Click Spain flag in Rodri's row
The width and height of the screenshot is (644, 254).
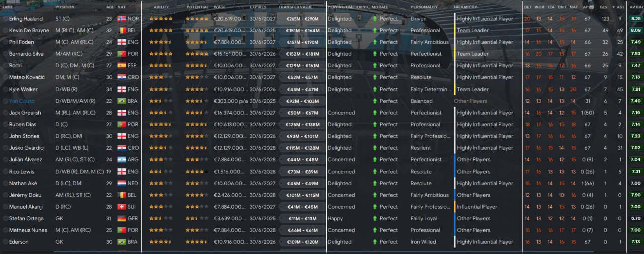[x=121, y=65]
